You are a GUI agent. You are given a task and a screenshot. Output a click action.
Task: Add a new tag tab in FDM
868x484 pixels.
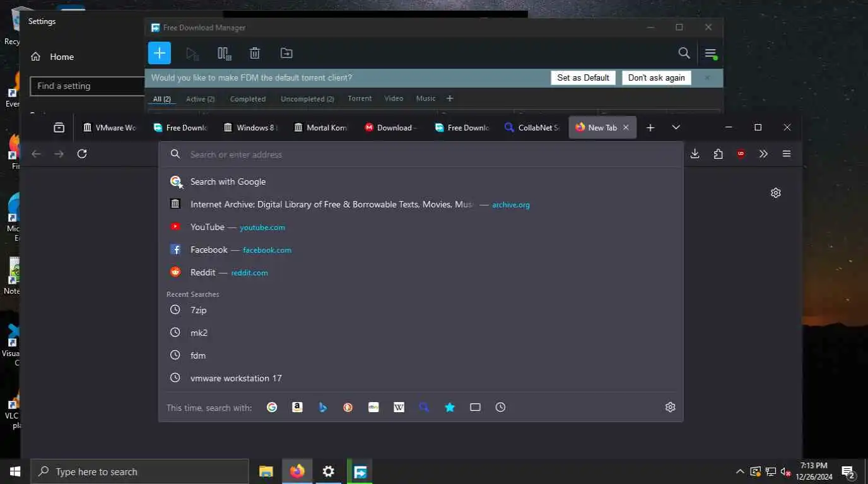click(450, 98)
